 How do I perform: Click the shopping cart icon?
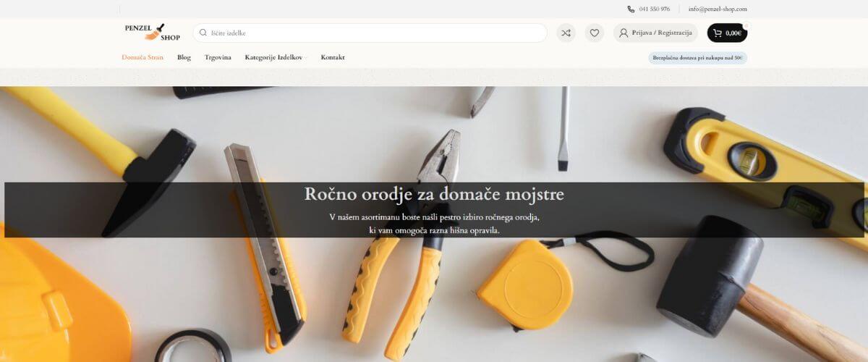[718, 33]
